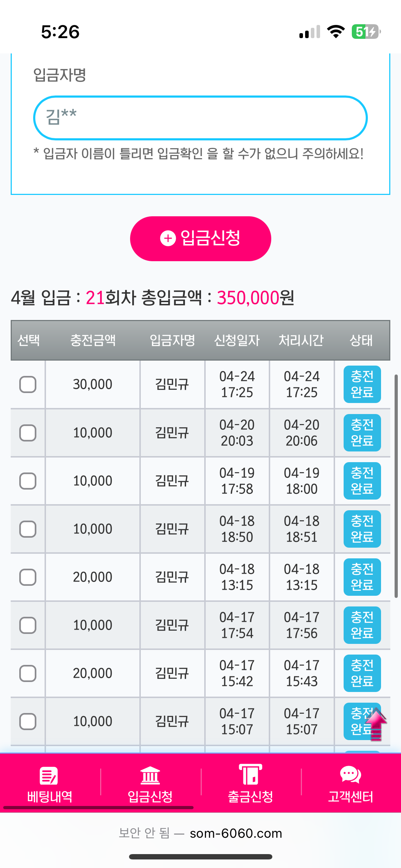The height and width of the screenshot is (868, 401).
Task: Focus the 입금자명 depositor name input field
Action: coord(200,118)
